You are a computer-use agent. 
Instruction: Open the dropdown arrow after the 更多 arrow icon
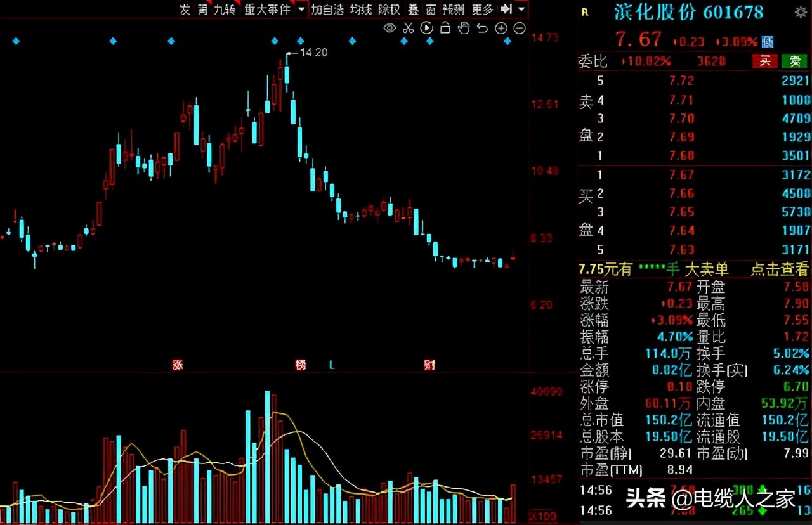pos(521,10)
